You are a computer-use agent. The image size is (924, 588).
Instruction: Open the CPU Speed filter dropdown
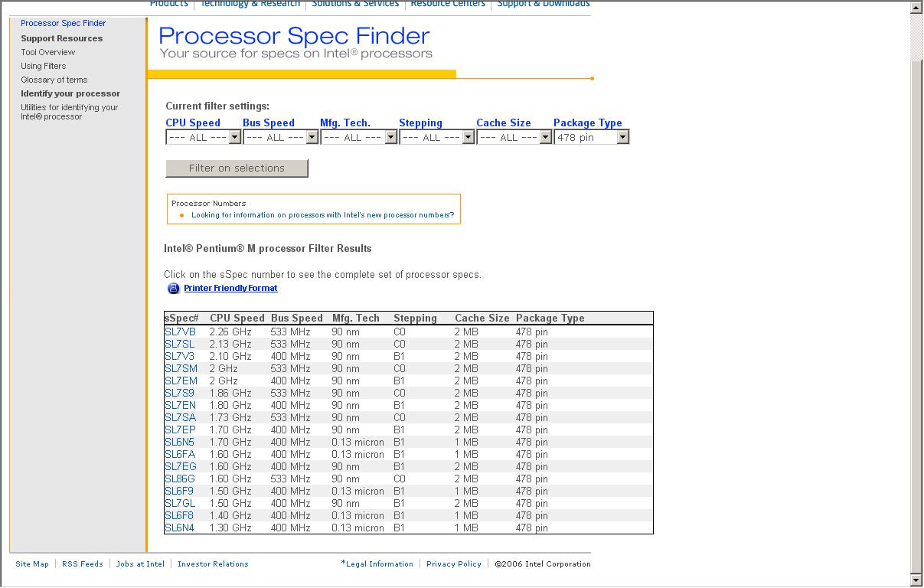tap(204, 138)
